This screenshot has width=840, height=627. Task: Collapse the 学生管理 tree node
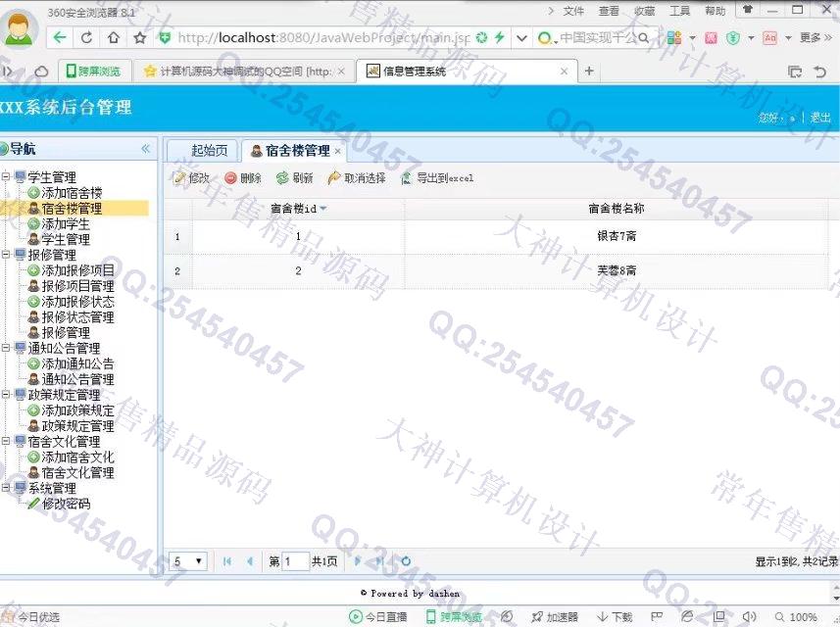[7, 177]
